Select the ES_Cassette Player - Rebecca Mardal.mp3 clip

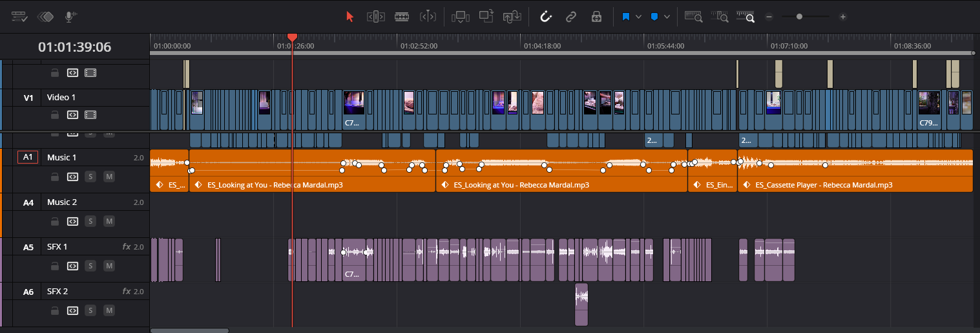tap(855, 171)
